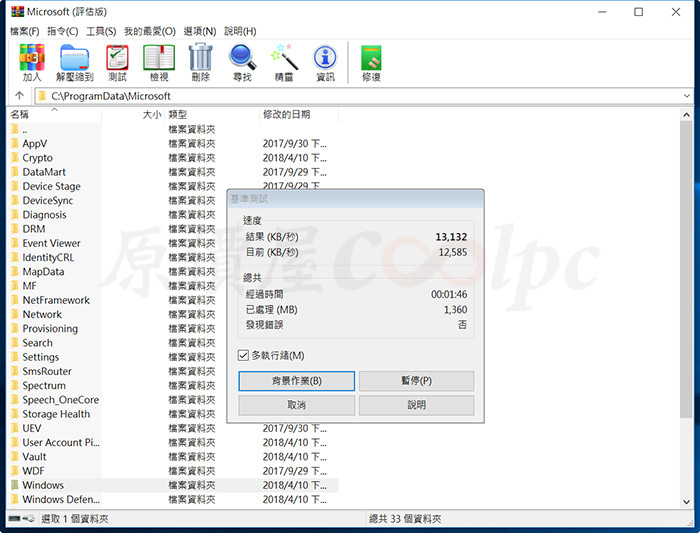
Task: Click the 修復 (Repair) toolbar icon
Action: point(371,58)
